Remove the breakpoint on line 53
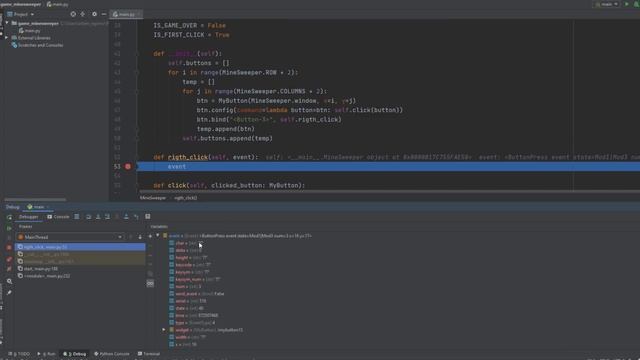Image resolution: width=640 pixels, height=360 pixels. pos(128,167)
